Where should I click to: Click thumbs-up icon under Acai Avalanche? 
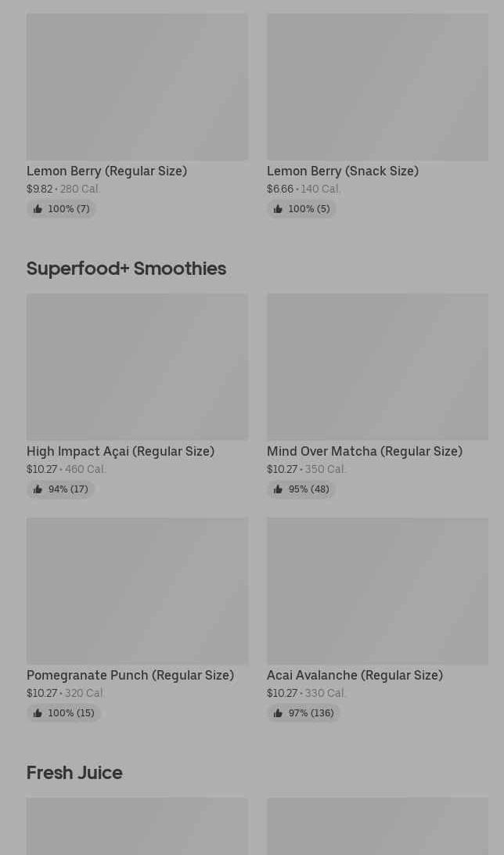pyautogui.click(x=278, y=713)
